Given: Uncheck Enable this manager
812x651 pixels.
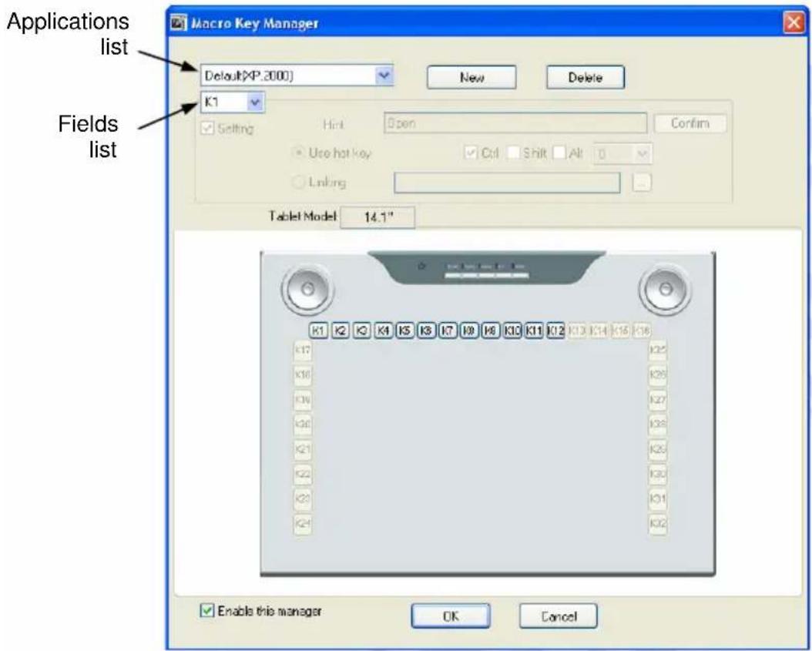Looking at the screenshot, I should point(206,611).
